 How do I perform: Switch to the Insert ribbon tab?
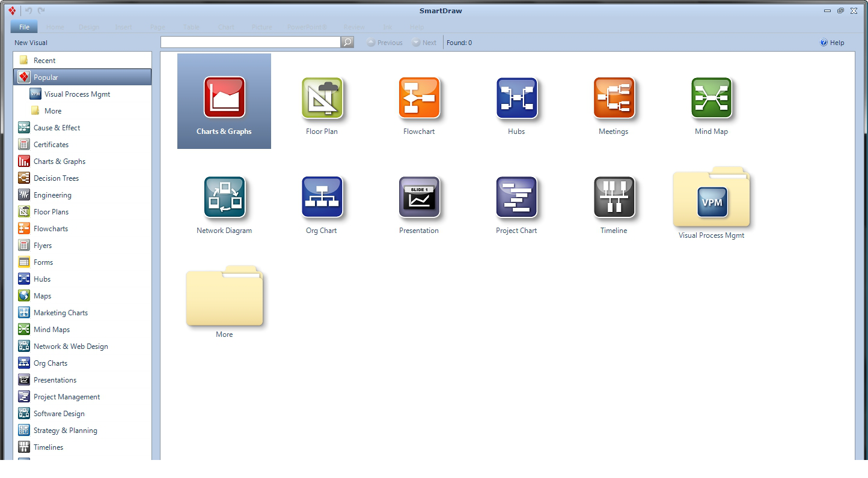124,27
